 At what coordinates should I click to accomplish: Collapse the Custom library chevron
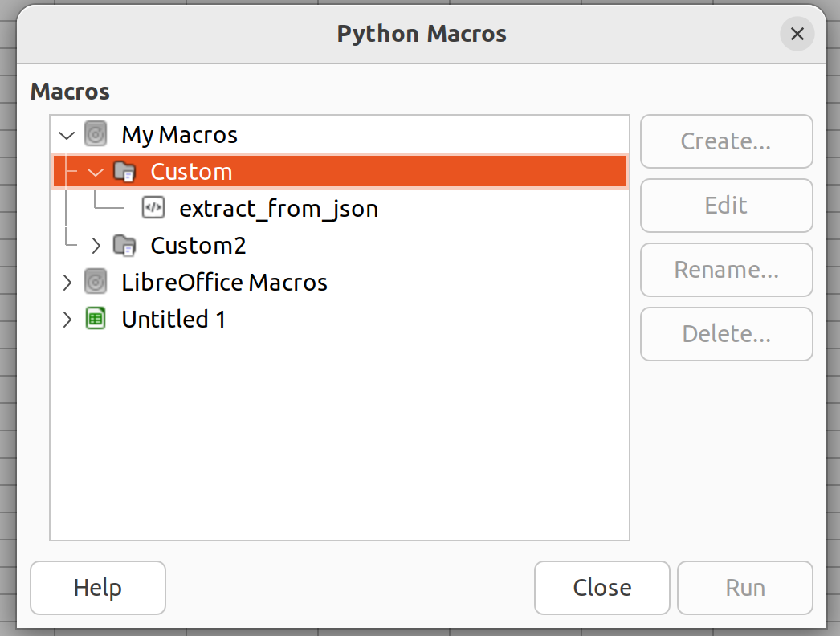coord(96,172)
